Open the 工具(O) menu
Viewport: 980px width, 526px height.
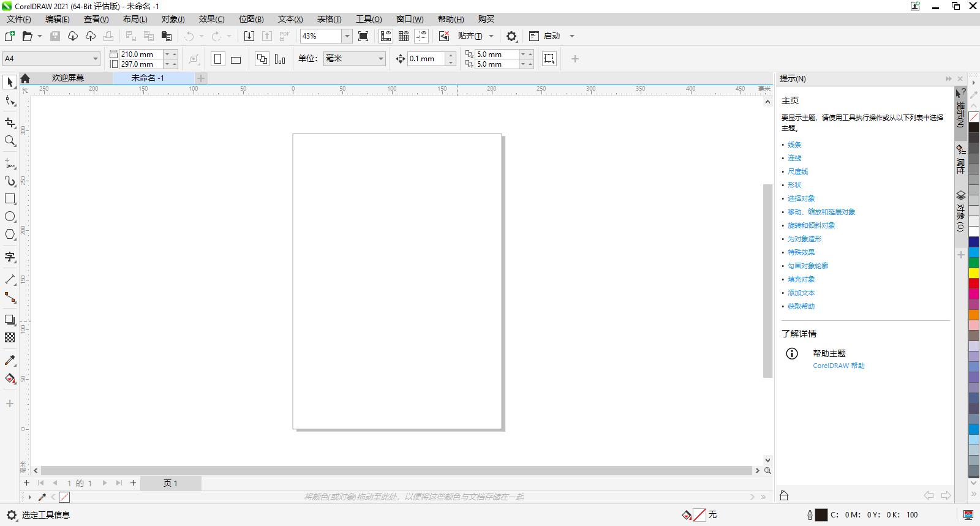coord(369,19)
